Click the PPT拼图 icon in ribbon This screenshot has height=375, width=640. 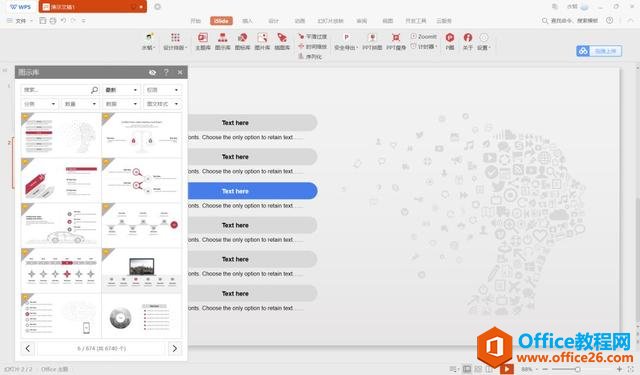click(x=372, y=42)
